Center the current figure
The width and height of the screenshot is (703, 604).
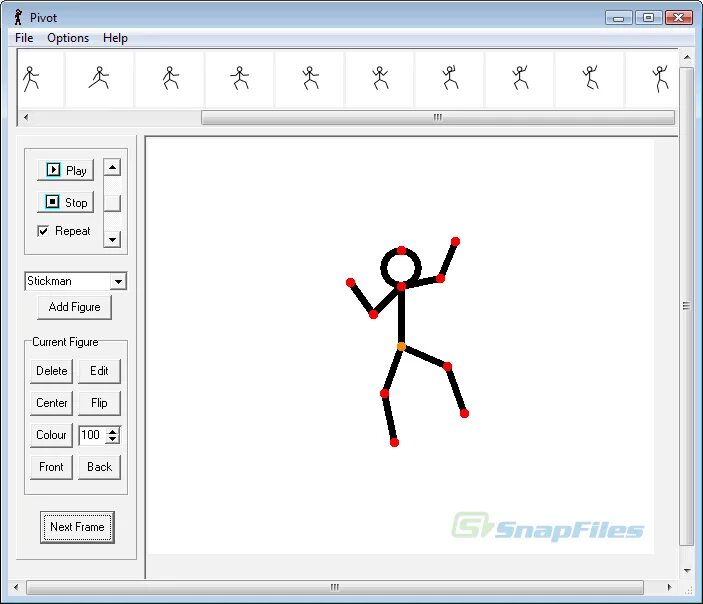coord(52,403)
